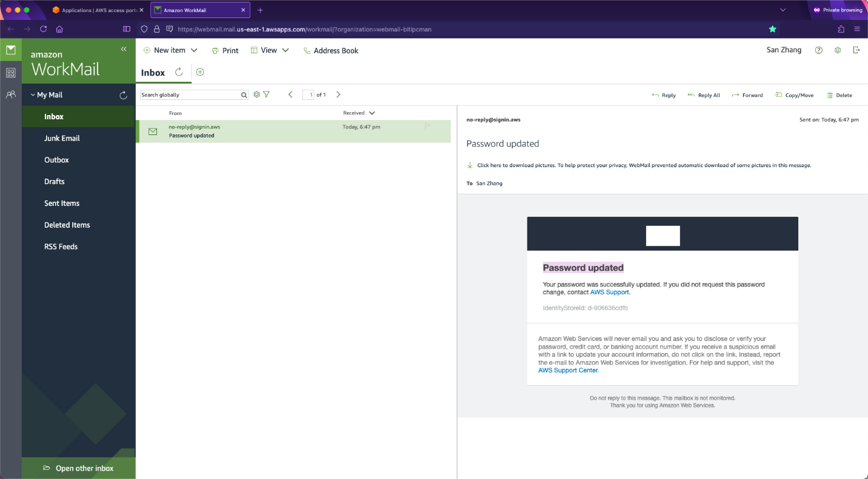The image size is (868, 479).
Task: Open the Address Book
Action: coord(331,51)
